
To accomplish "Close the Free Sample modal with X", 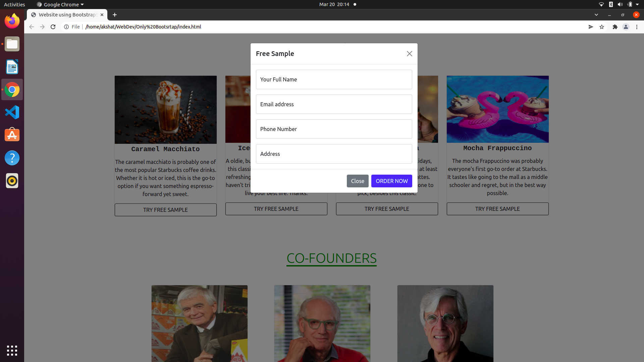I will point(409,54).
